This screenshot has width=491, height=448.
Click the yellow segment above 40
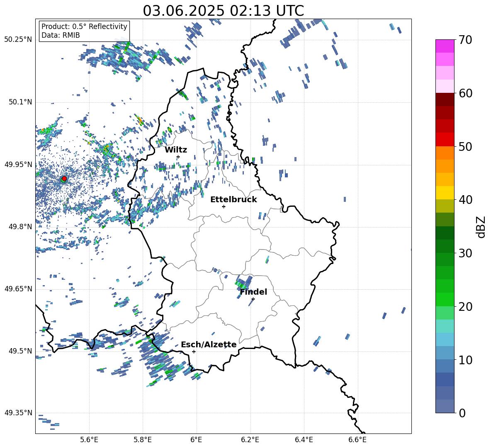tap(445, 193)
